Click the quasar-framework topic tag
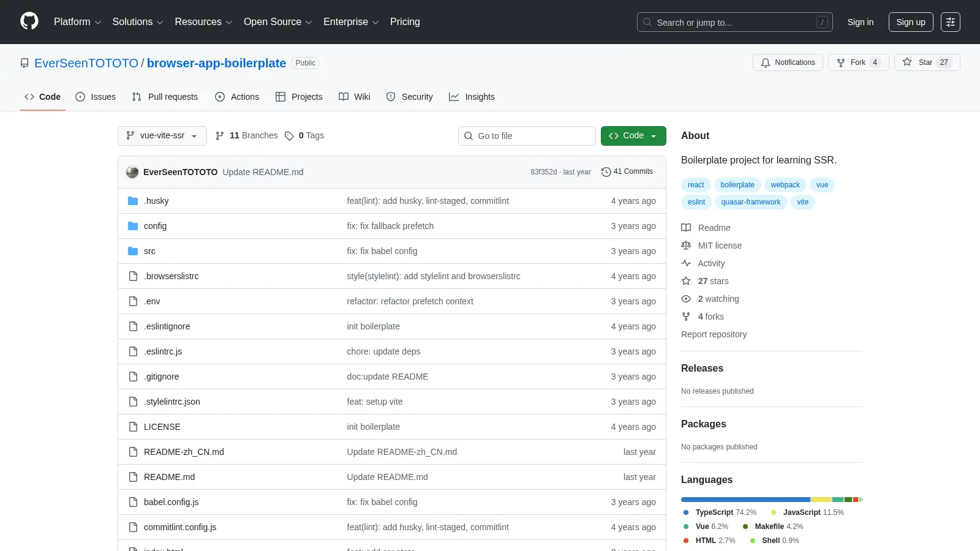Image resolution: width=980 pixels, height=551 pixels. (751, 202)
